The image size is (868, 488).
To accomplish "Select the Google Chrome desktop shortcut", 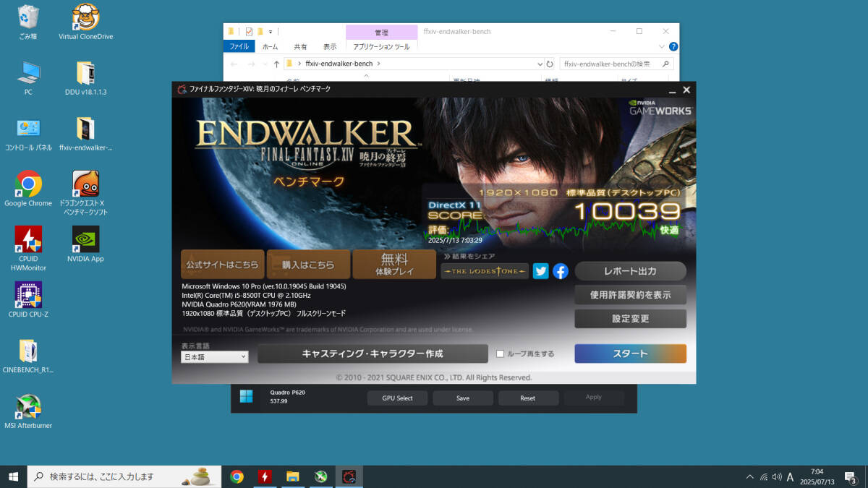I will click(28, 189).
